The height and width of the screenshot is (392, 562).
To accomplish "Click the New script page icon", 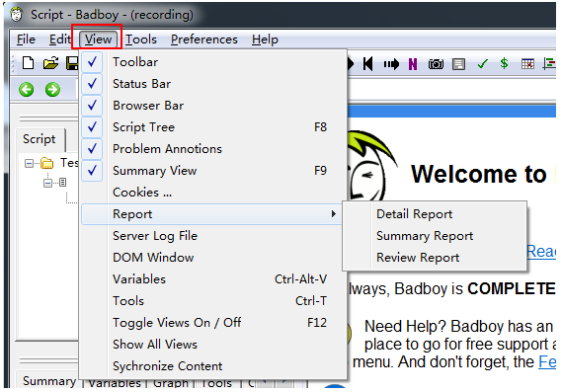I will coord(29,63).
